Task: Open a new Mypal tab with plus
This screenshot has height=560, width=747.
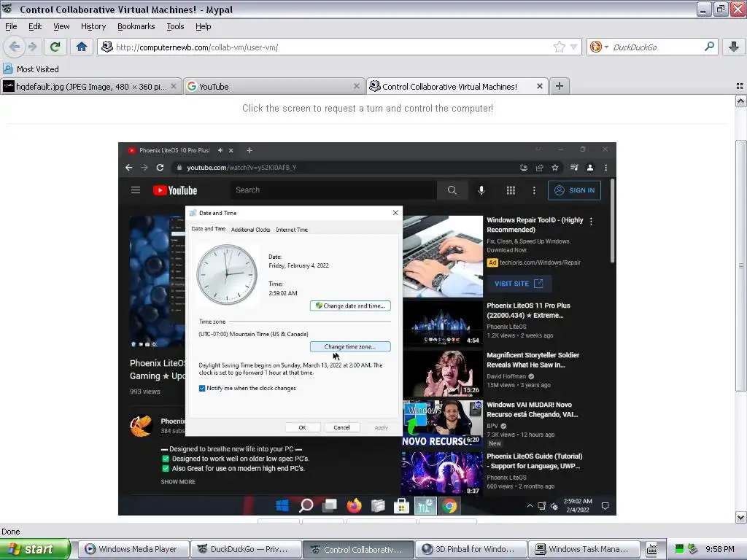Action: [x=560, y=86]
